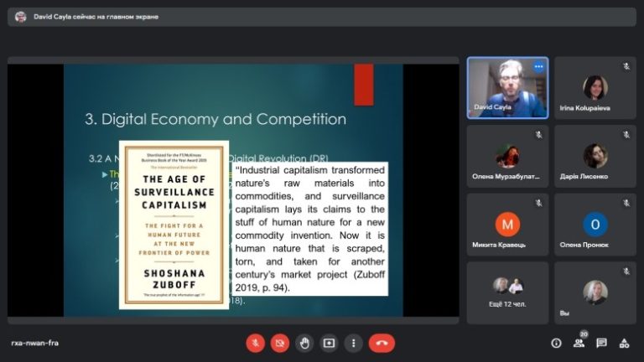Select Олена Мурзабулат participant tile
The image size is (644, 362).
[x=507, y=157]
